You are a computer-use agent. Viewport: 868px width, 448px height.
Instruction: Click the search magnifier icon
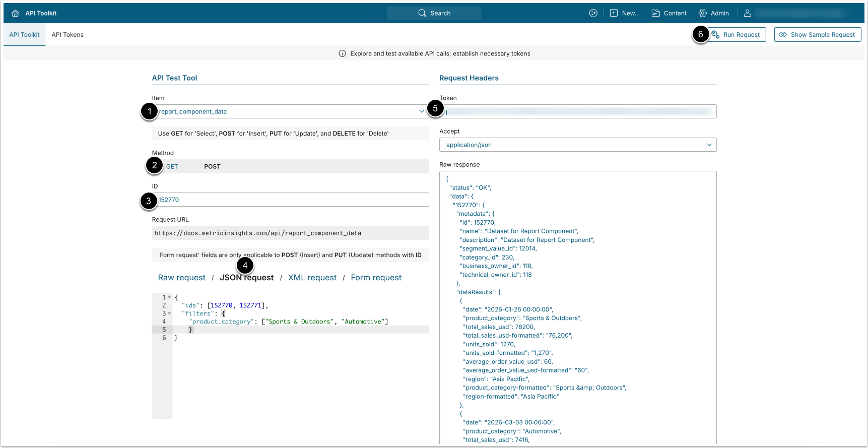tap(422, 13)
